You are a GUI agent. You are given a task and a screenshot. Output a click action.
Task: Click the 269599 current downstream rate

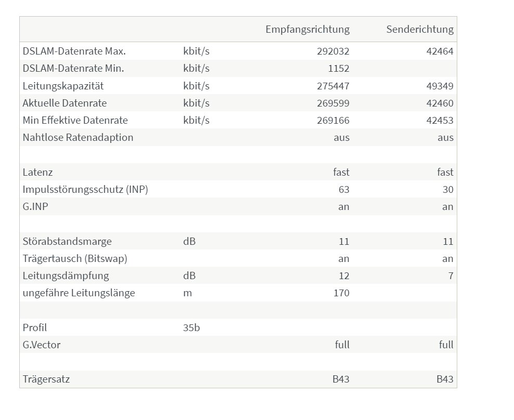333,103
